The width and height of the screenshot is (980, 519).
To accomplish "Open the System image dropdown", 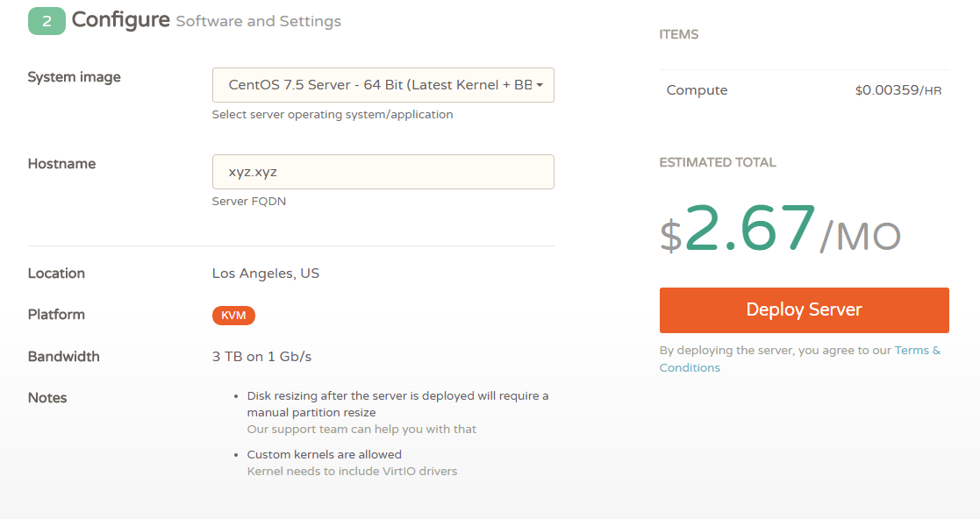I will tap(383, 85).
